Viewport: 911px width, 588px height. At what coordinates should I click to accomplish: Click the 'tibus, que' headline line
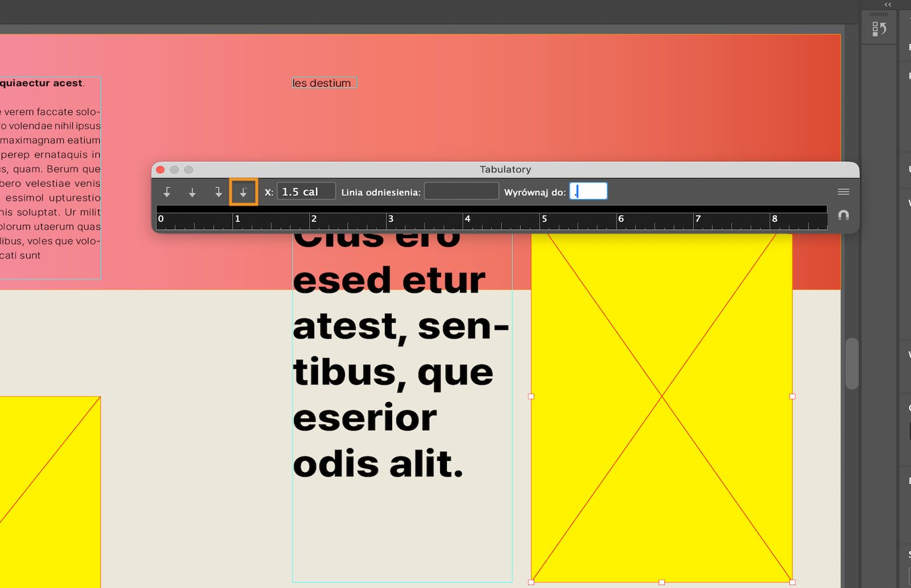(x=393, y=373)
